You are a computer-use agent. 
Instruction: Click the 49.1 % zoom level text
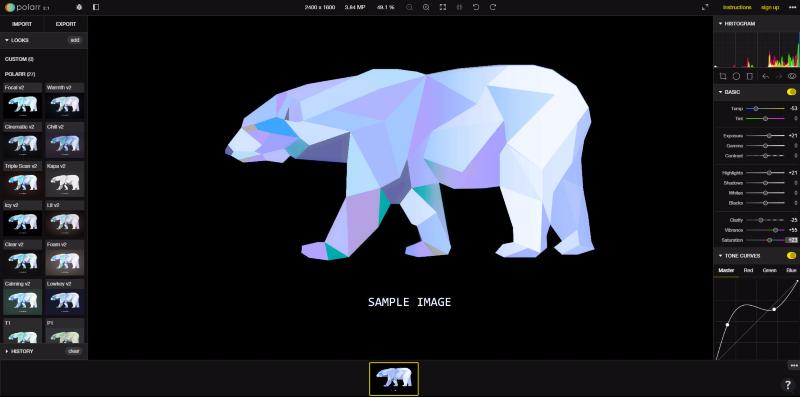point(385,7)
